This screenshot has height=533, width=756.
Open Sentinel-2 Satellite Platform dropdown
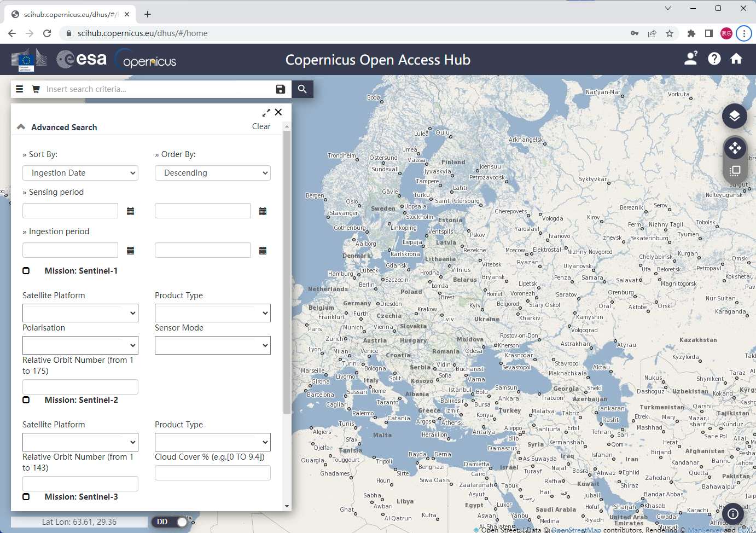click(80, 442)
